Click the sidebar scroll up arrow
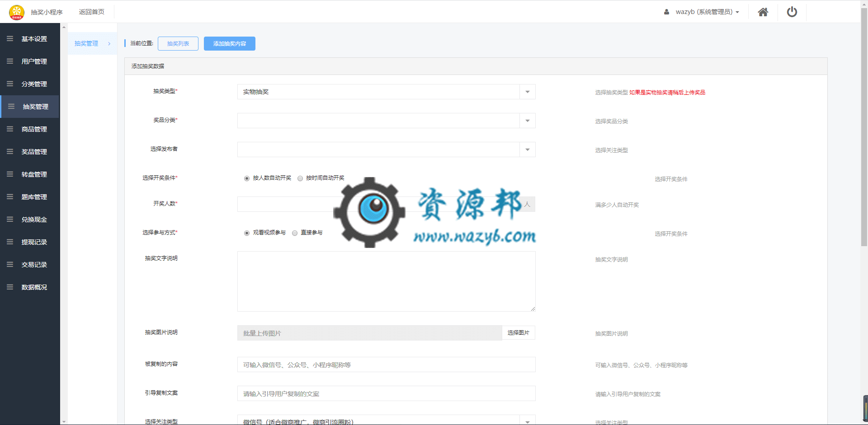The height and width of the screenshot is (425, 868). [64, 27]
